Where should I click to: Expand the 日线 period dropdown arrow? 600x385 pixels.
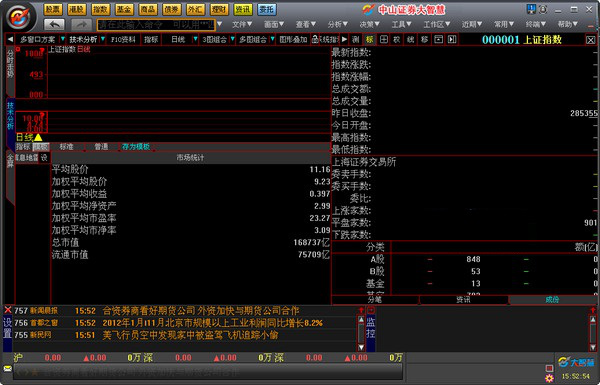pos(195,39)
